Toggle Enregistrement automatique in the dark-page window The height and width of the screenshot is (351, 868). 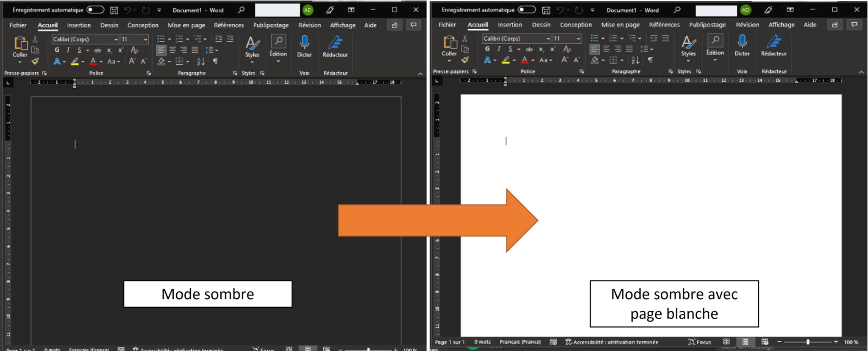95,10
